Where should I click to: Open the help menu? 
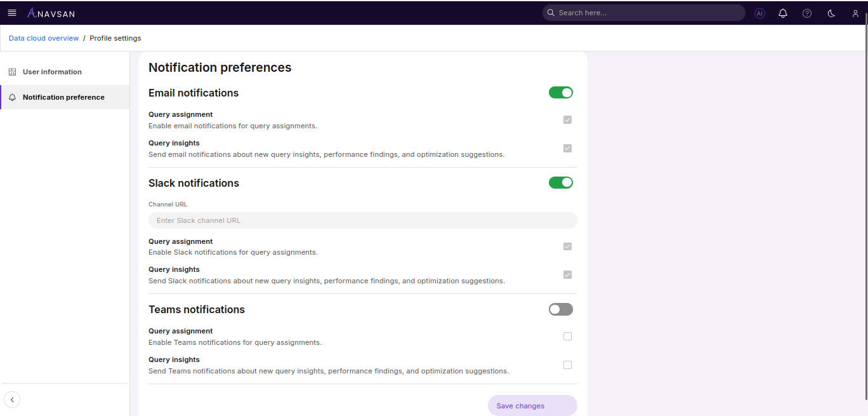[x=806, y=13]
